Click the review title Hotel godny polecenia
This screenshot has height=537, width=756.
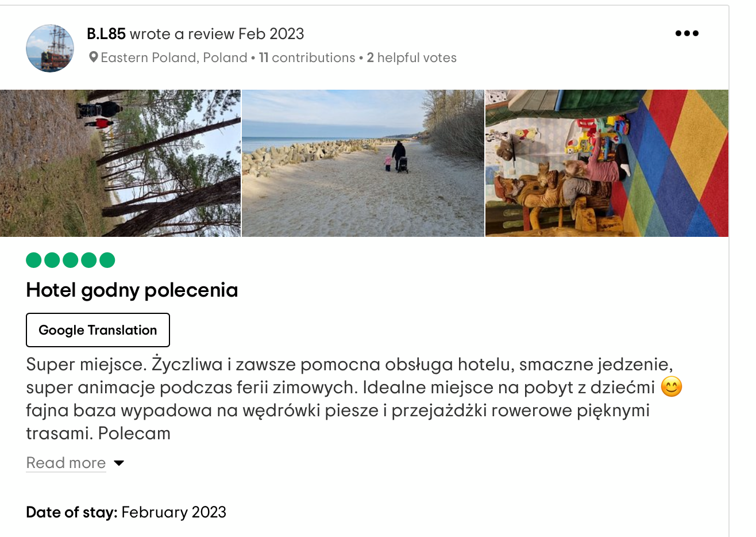click(x=132, y=290)
